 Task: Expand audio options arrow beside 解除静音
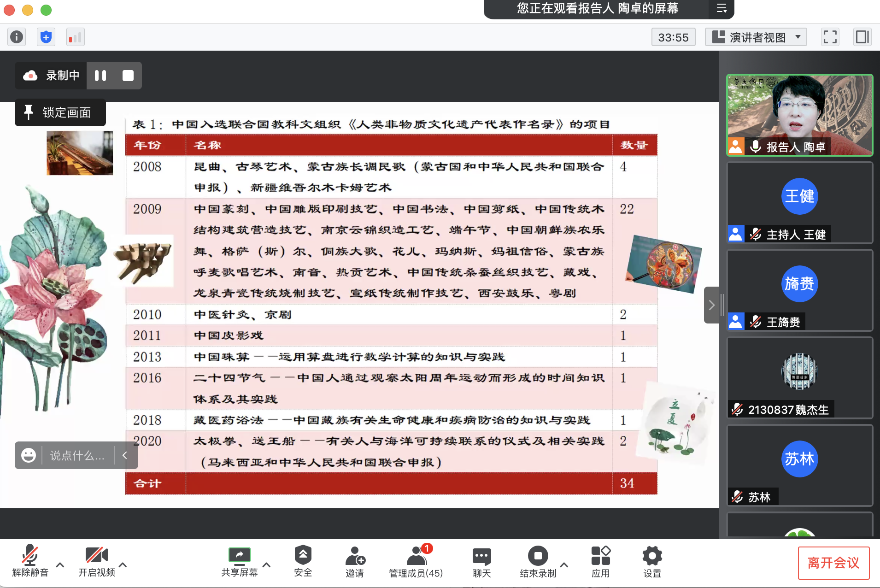coord(60,564)
